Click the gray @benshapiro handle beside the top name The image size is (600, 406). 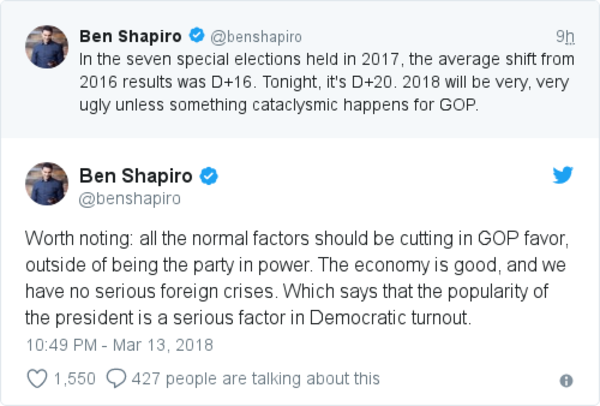click(254, 36)
